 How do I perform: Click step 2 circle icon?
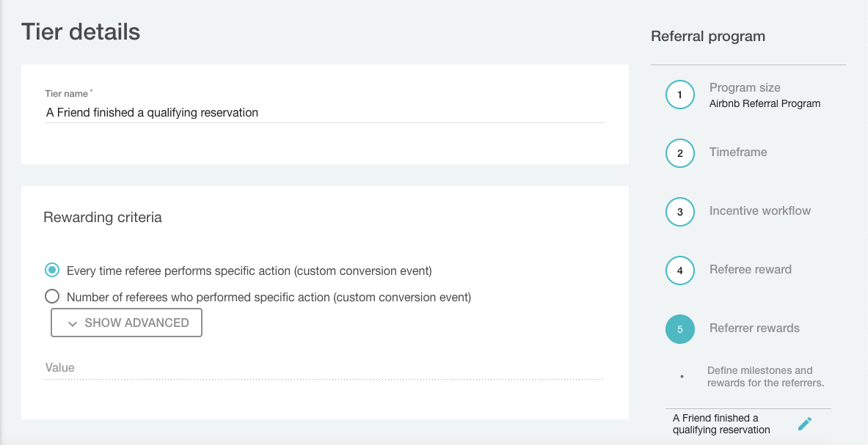pyautogui.click(x=680, y=153)
